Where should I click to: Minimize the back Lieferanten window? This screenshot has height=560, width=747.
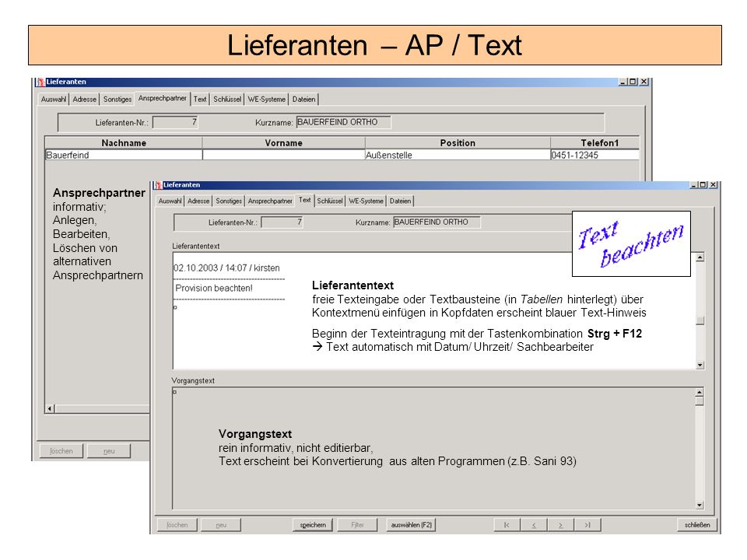point(623,82)
